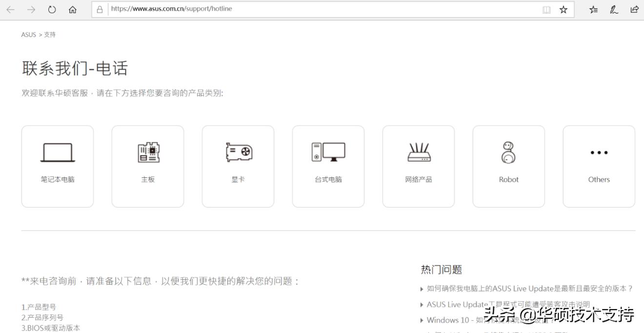The height and width of the screenshot is (333, 644).
Task: Choose the 台式电脑 desktop computer category
Action: pyautogui.click(x=328, y=166)
